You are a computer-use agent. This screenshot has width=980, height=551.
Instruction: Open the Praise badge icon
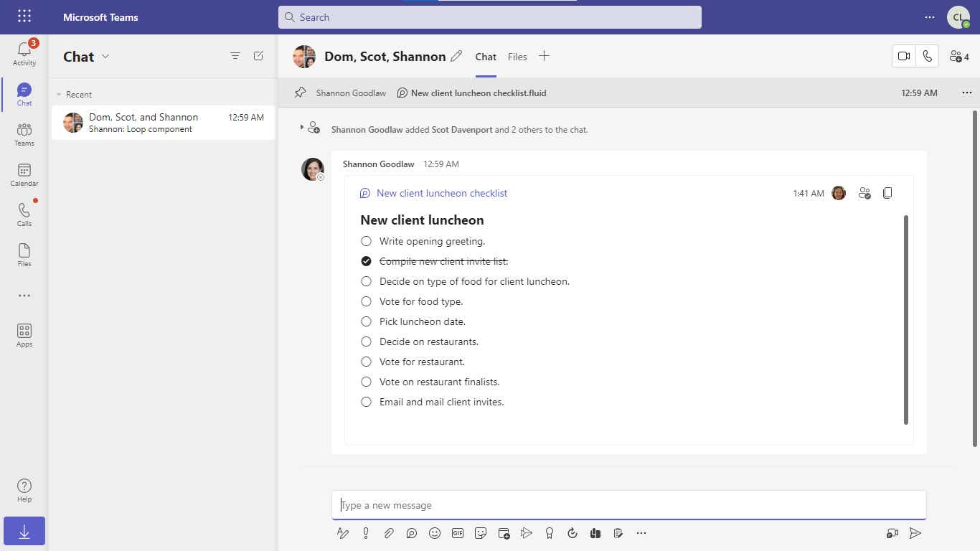coord(550,533)
